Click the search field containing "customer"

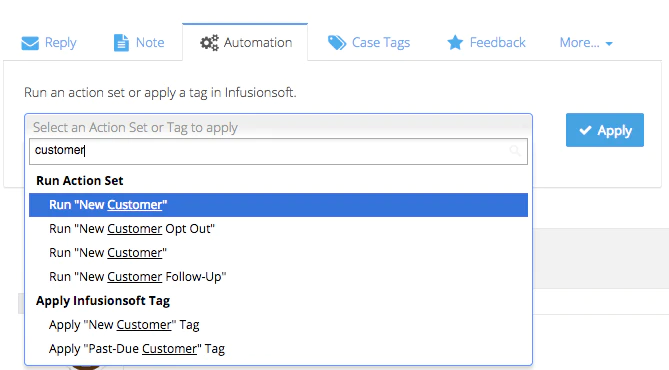point(278,151)
